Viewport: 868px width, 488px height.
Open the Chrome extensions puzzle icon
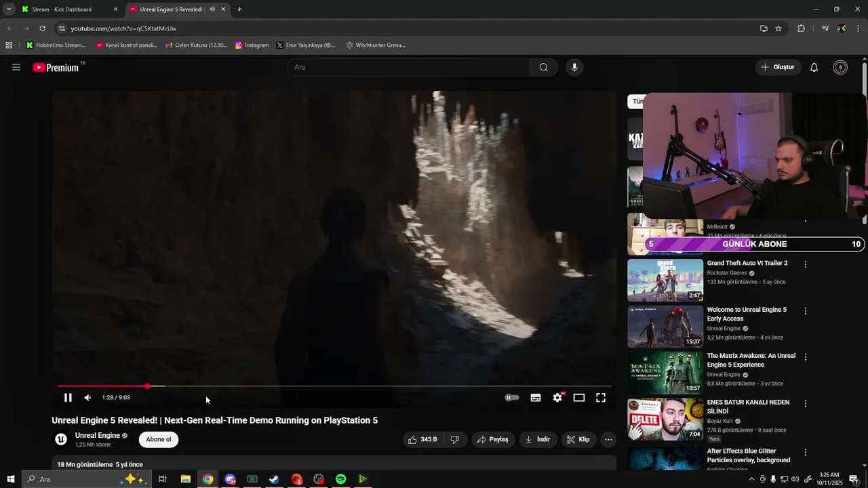(802, 28)
